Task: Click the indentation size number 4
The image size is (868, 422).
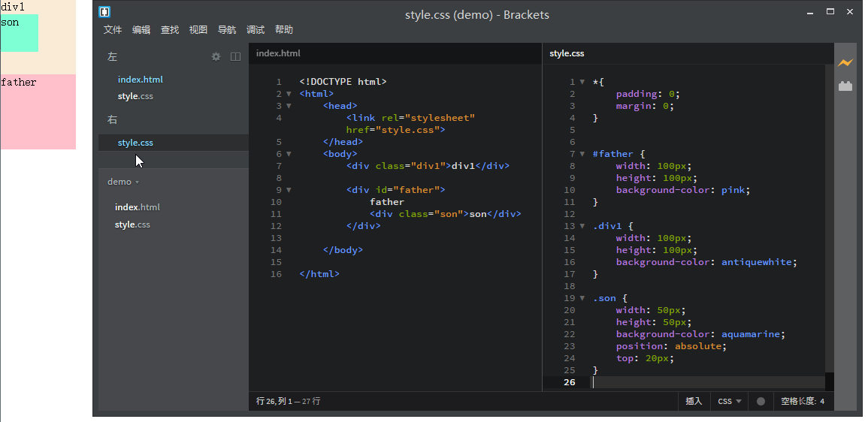Action: coord(822,402)
